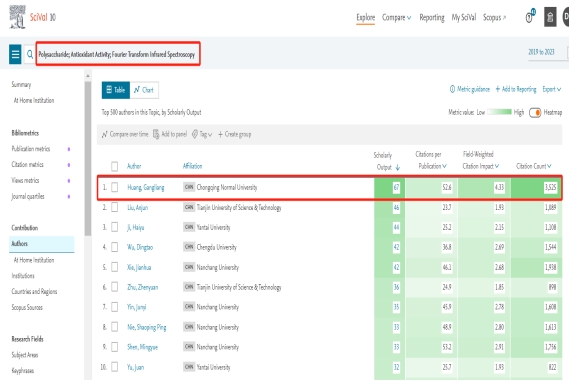
Task: Select the checkbox next to Xie, Jianhua
Action: 115,267
